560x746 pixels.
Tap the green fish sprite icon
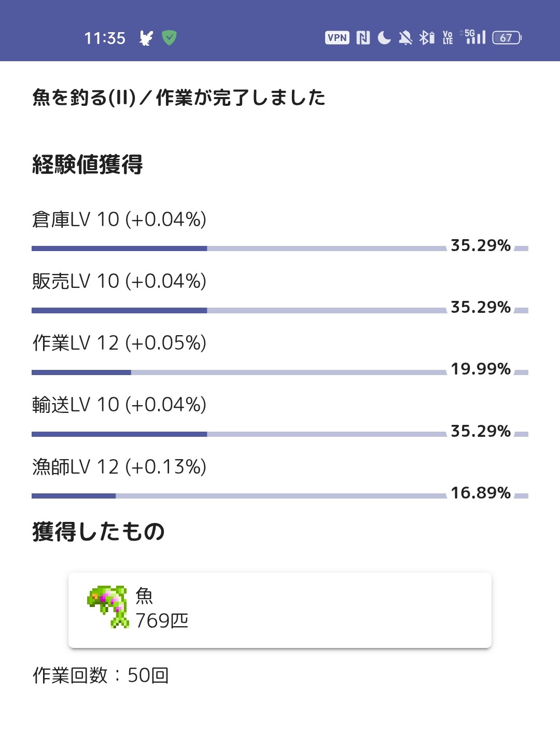click(108, 606)
